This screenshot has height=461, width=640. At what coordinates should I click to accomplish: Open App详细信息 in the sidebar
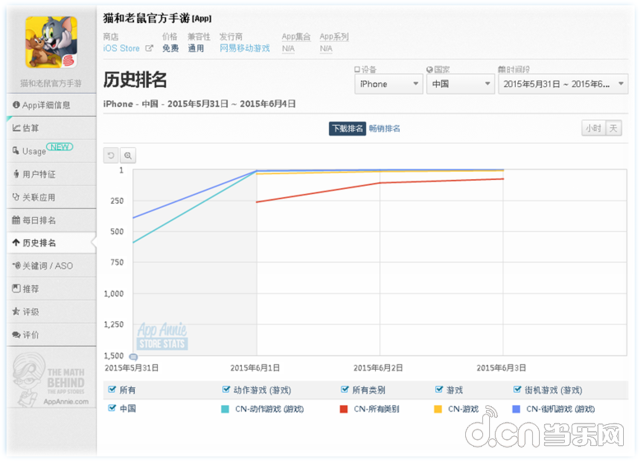pyautogui.click(x=52, y=105)
